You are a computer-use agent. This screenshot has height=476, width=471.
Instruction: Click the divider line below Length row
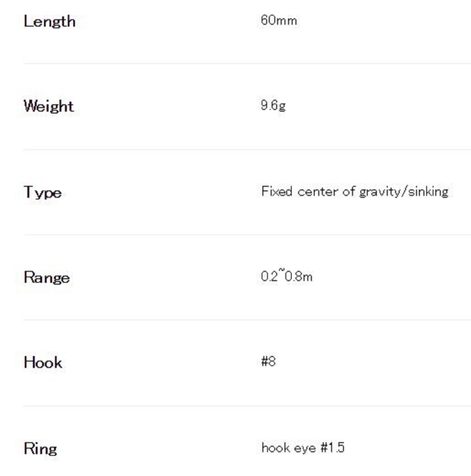(246, 64)
